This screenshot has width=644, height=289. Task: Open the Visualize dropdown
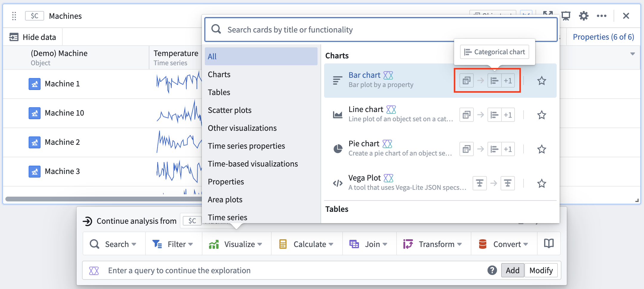pos(236,244)
